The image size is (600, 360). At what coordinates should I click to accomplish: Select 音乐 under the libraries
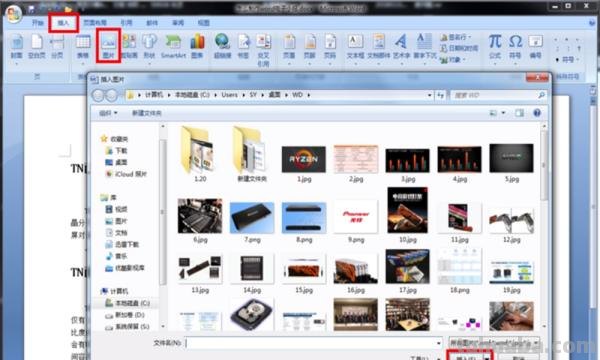click(x=116, y=256)
